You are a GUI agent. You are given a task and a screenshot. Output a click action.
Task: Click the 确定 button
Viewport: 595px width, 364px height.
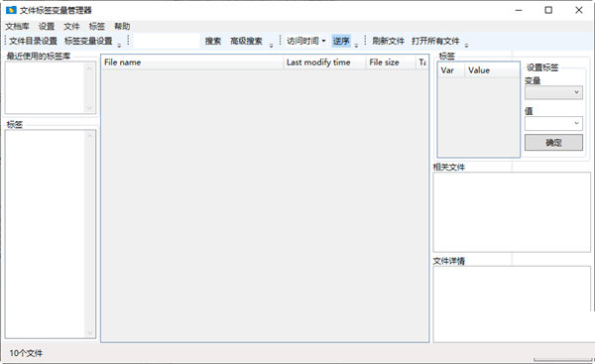click(553, 143)
